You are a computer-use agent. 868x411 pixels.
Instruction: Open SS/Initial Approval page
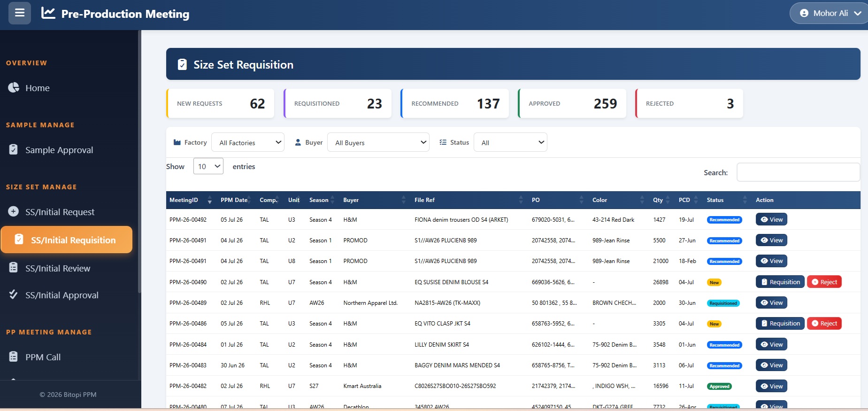click(62, 295)
